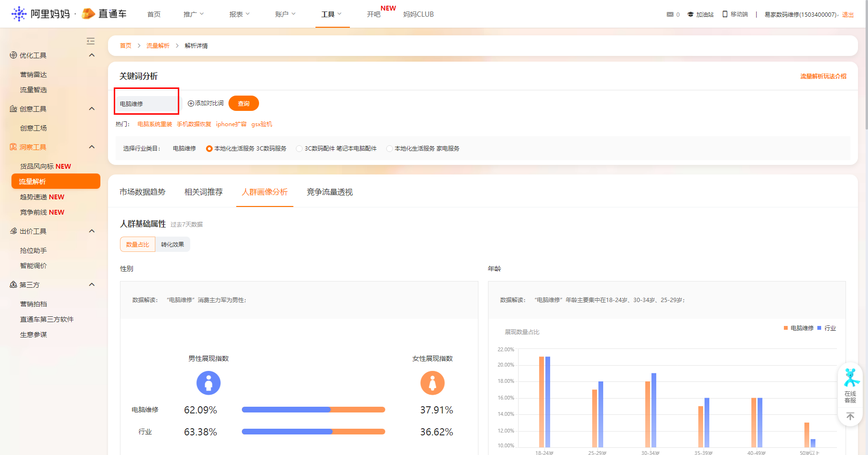Open the 推广 dropdown menu
This screenshot has width=868, height=455.
(193, 14)
